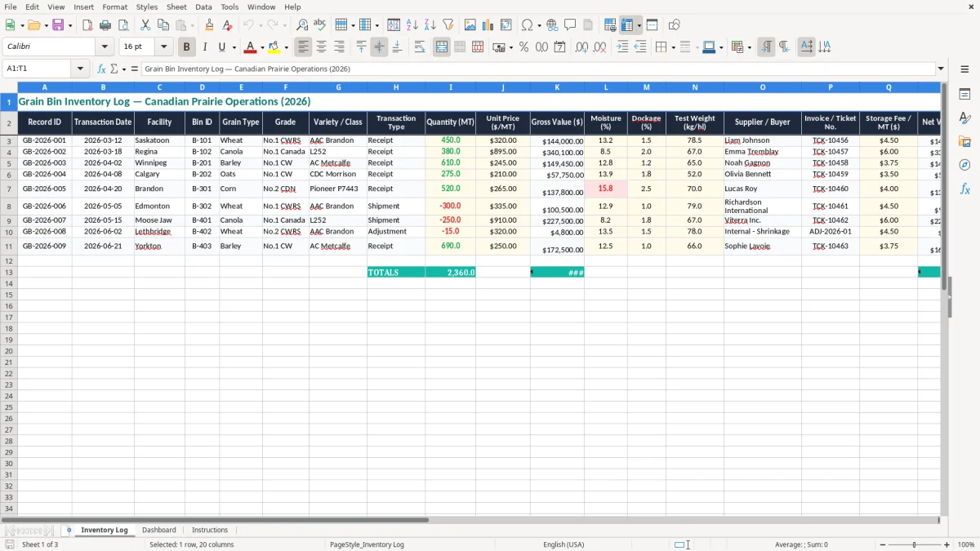The height and width of the screenshot is (551, 980).
Task: Expand Borders dropdown arrow
Action: click(674, 47)
